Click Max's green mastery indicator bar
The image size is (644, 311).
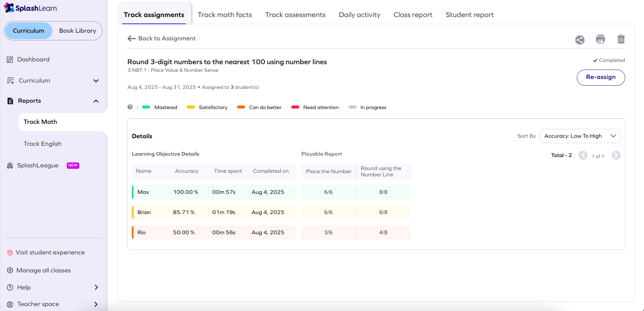pyautogui.click(x=132, y=192)
